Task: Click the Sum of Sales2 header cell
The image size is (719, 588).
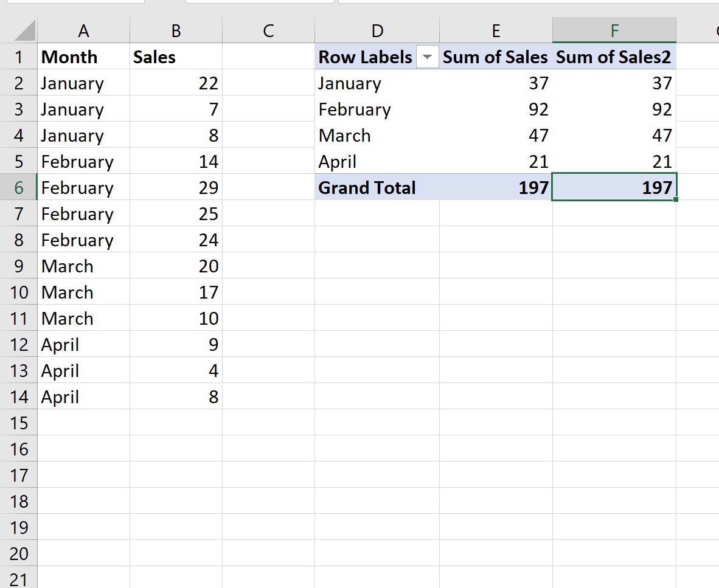Action: click(614, 57)
